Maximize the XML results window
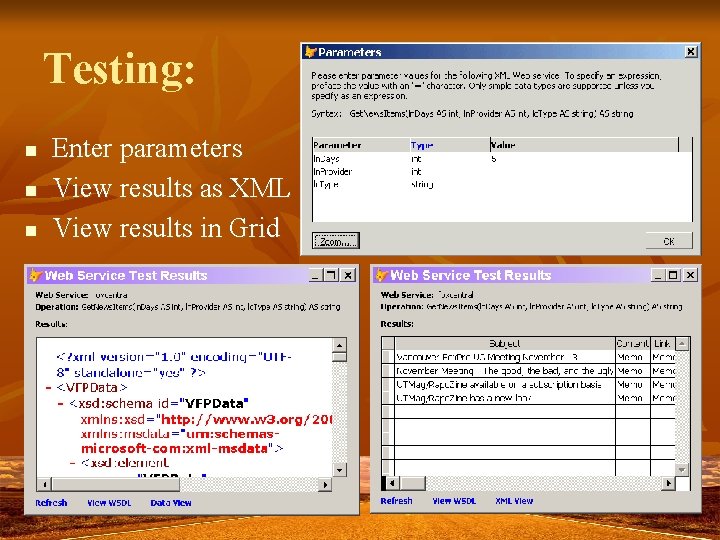 (x=331, y=275)
